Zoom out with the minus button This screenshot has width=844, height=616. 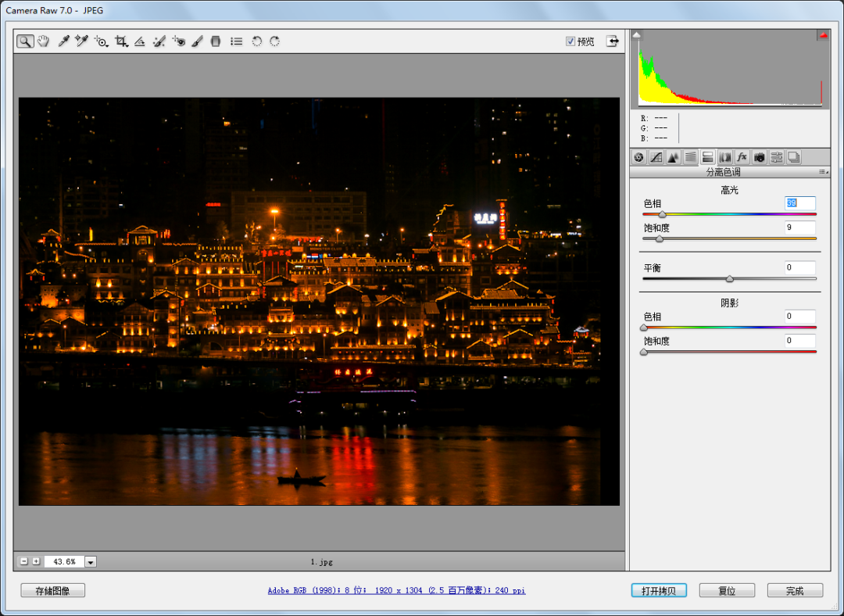tap(23, 561)
